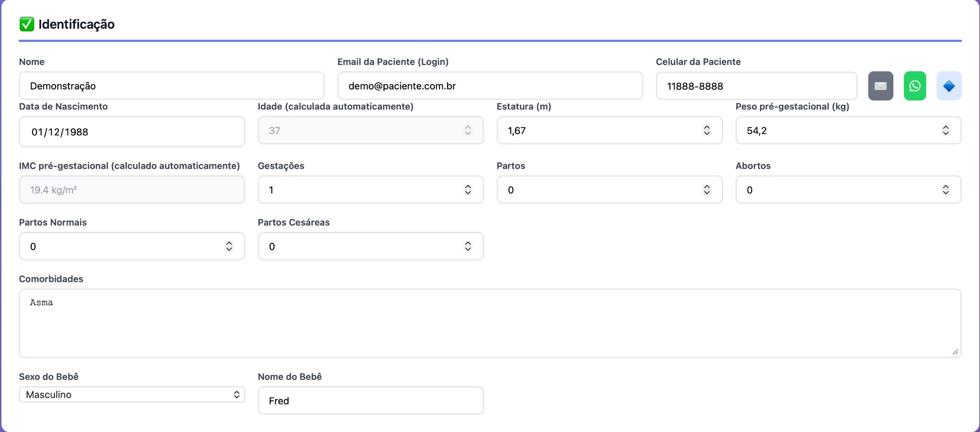Click the 'Nome do Bebê' label
980x432 pixels.
pyautogui.click(x=290, y=377)
